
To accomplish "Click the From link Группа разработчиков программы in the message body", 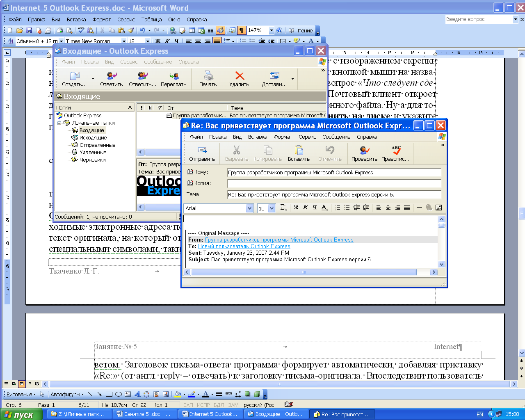I will (279, 240).
